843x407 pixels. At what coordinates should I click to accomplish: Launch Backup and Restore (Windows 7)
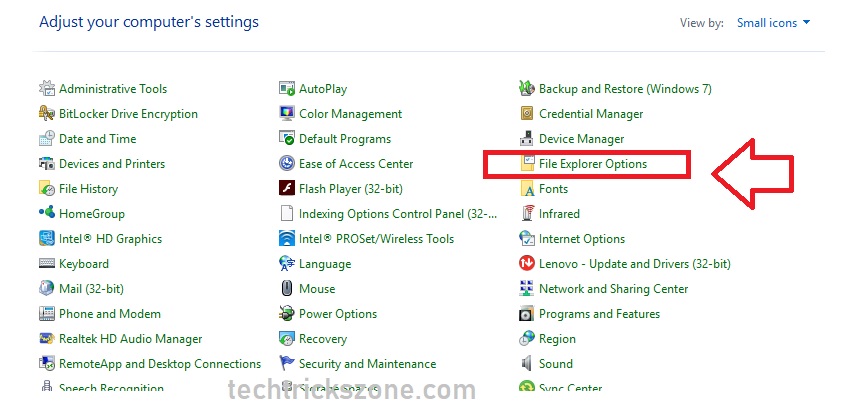[625, 89]
